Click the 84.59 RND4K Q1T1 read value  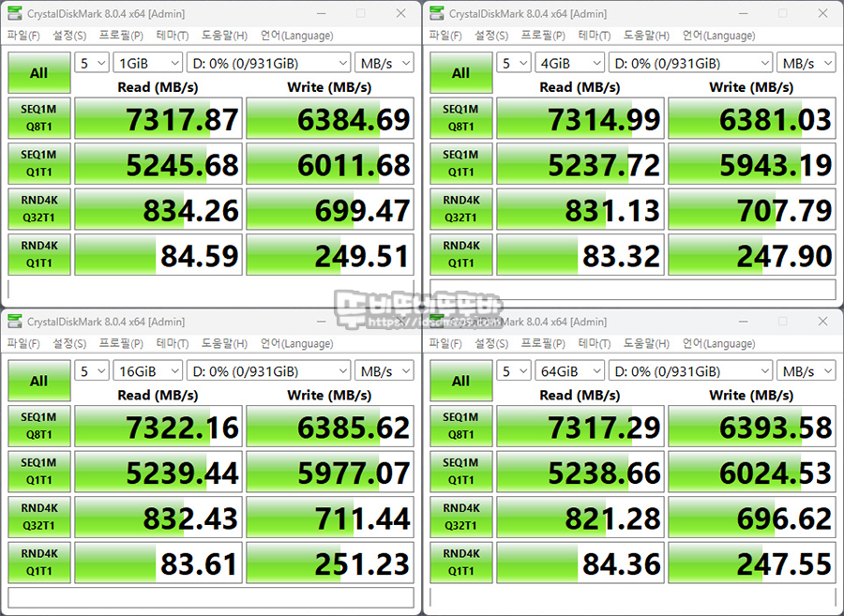(158, 254)
